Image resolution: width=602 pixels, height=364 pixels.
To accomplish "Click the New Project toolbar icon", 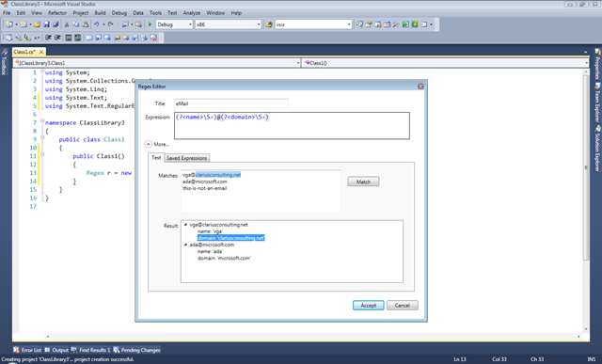I will pos(8,24).
